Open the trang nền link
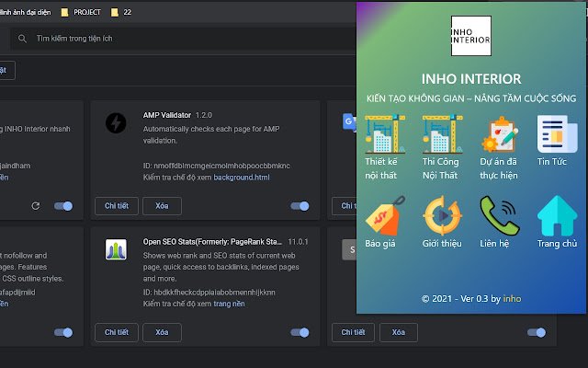 pos(229,304)
